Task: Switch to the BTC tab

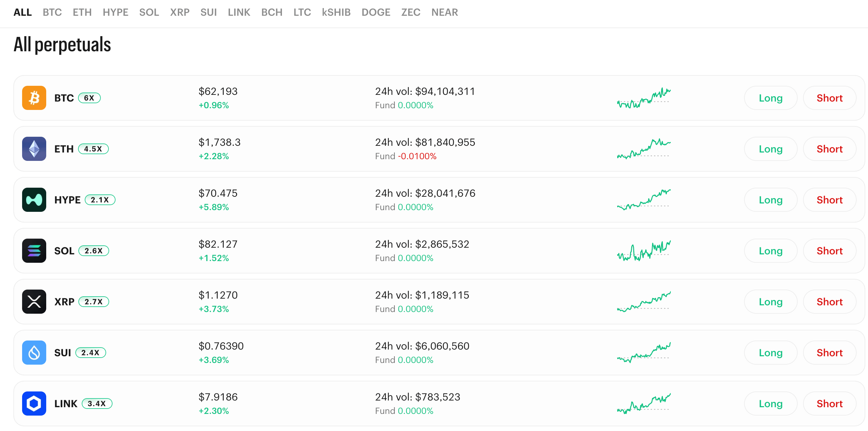Action: [x=52, y=12]
